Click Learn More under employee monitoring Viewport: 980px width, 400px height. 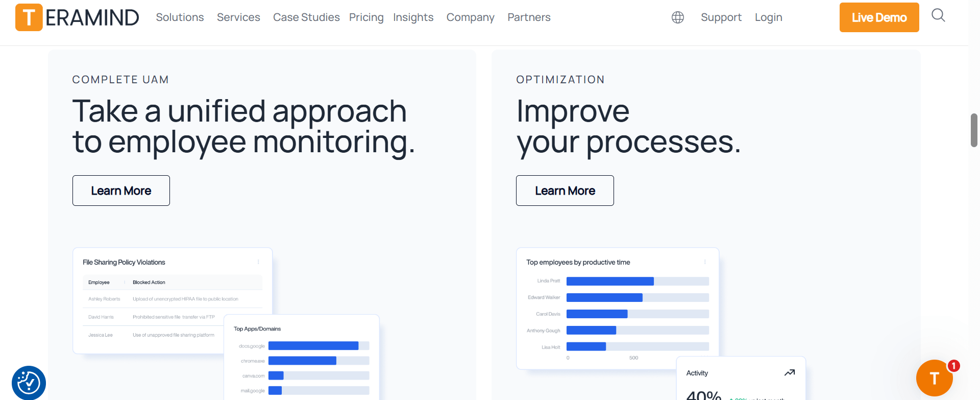[x=121, y=191]
